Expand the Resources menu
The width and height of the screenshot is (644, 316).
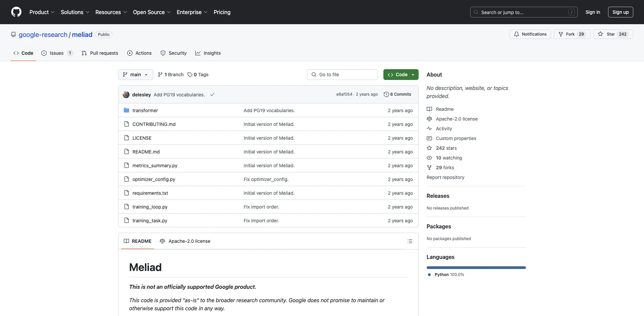(x=111, y=12)
